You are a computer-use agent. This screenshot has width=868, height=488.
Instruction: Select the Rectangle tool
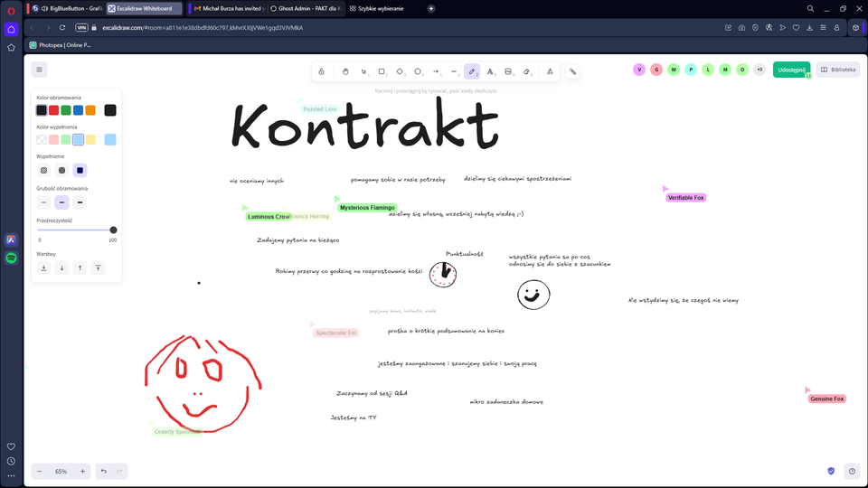(382, 71)
